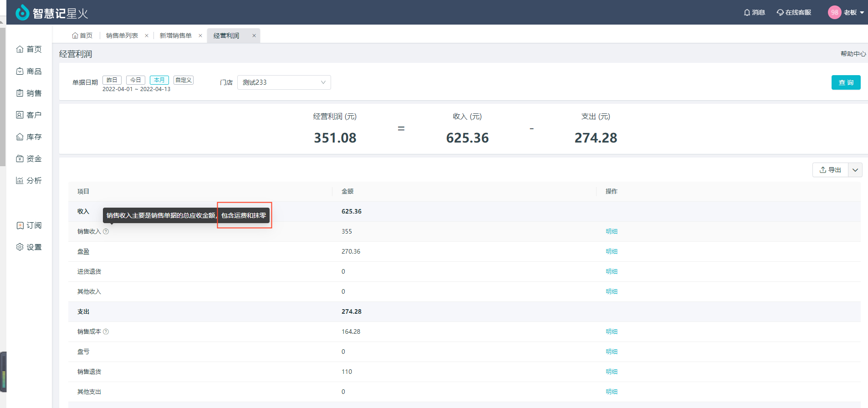Image resolution: width=868 pixels, height=408 pixels.
Task: Click the 导出 export button
Action: [830, 170]
